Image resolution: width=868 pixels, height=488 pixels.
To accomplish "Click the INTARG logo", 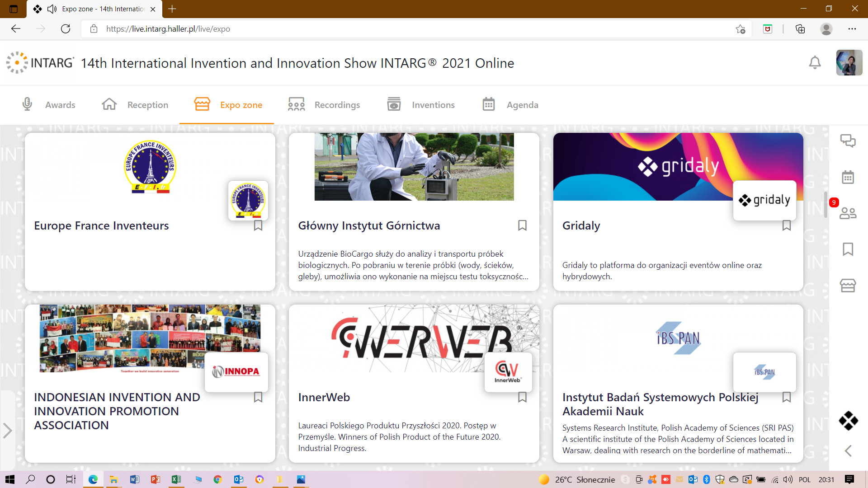I will 40,63.
